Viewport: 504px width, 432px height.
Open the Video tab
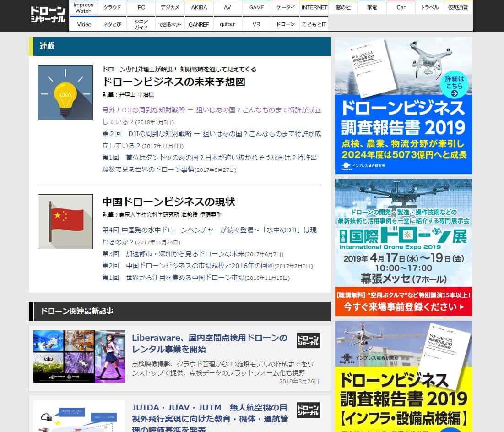[84, 24]
